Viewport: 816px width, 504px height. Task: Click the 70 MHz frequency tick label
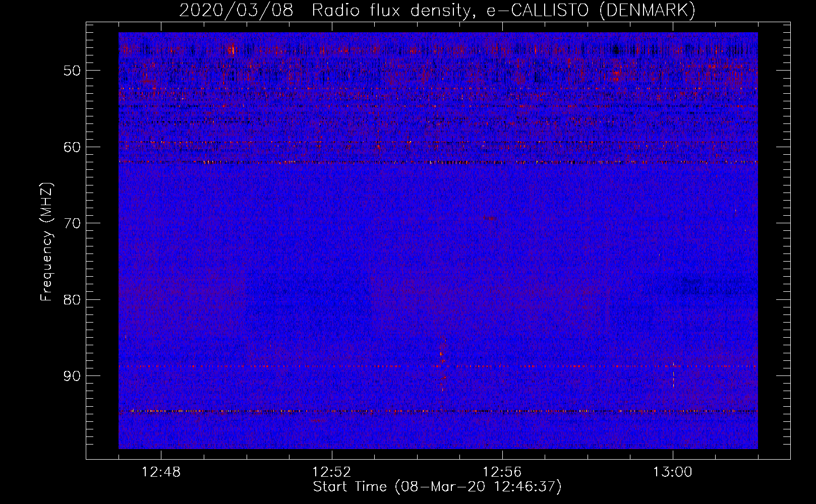click(x=72, y=223)
